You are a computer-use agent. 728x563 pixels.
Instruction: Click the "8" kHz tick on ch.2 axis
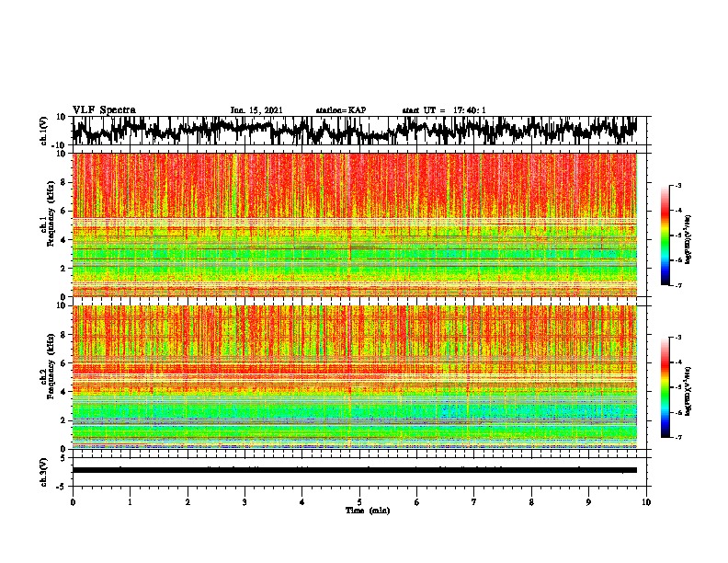64,335
